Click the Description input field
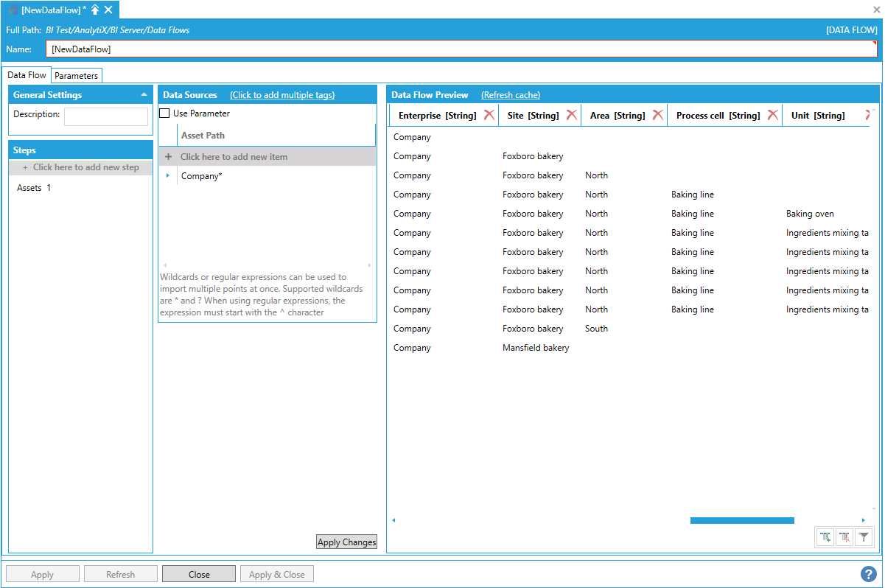 pyautogui.click(x=106, y=116)
